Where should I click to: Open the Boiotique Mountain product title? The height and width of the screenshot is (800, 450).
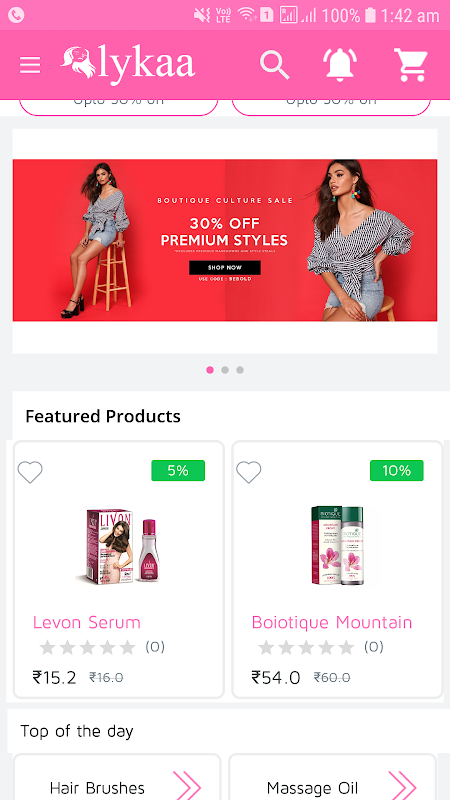[x=332, y=622]
